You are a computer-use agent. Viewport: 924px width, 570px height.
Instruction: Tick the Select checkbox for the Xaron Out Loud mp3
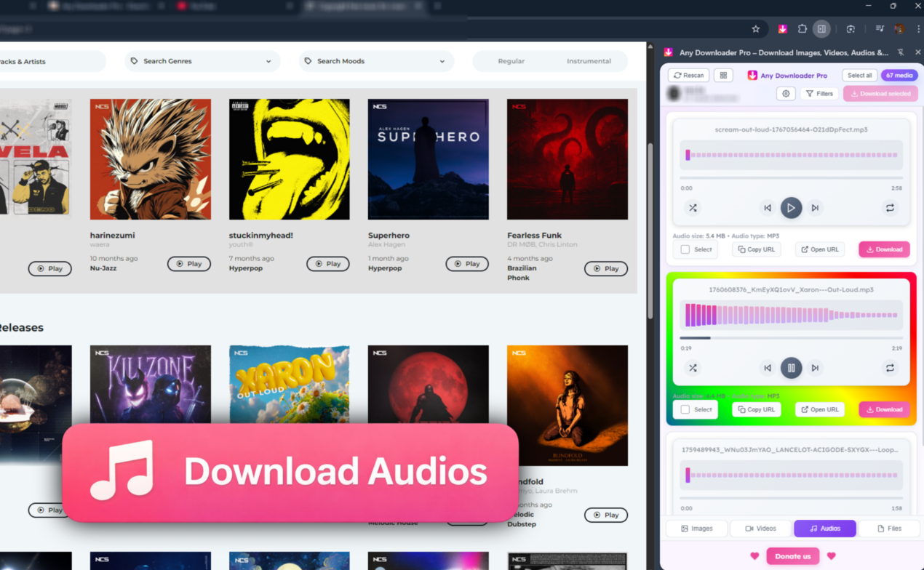click(x=685, y=409)
